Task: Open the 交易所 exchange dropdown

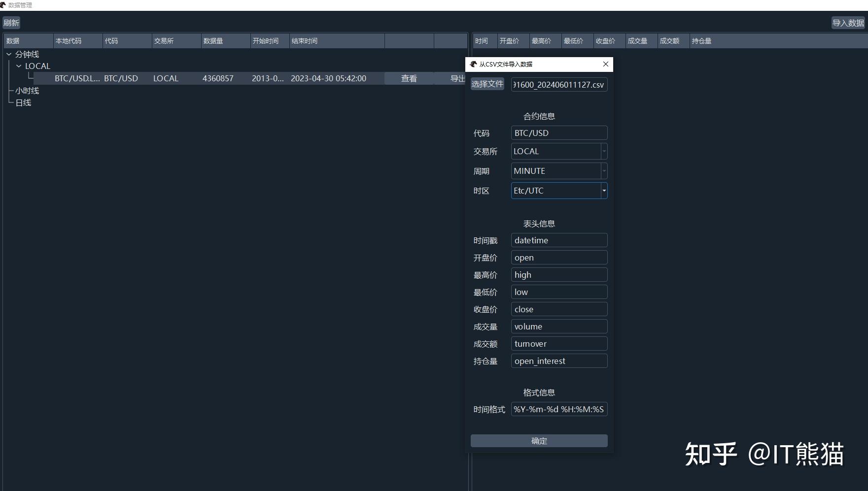Action: coord(604,151)
